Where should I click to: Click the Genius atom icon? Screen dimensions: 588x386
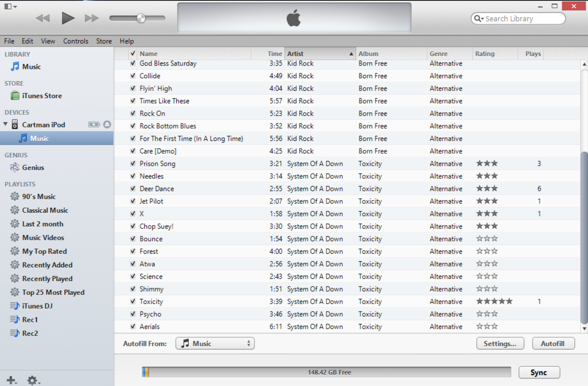point(15,168)
